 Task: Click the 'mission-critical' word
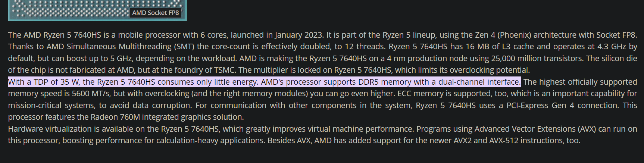click(33, 106)
